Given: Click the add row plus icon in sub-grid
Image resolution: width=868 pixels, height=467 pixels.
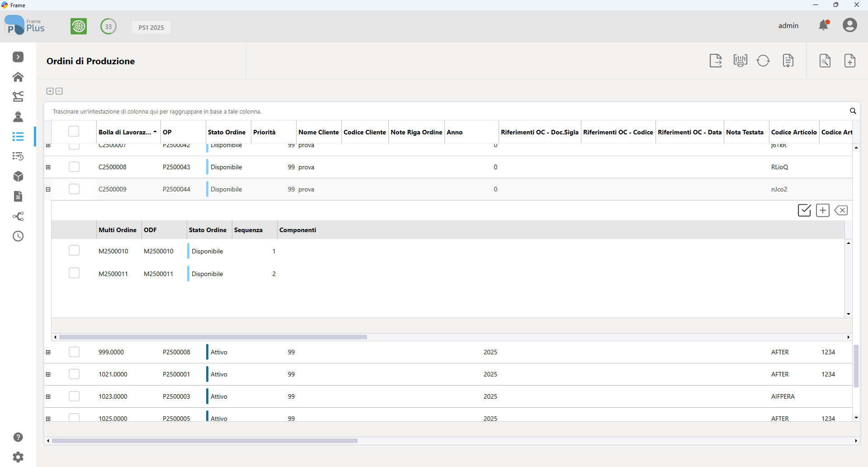Looking at the screenshot, I should point(823,210).
